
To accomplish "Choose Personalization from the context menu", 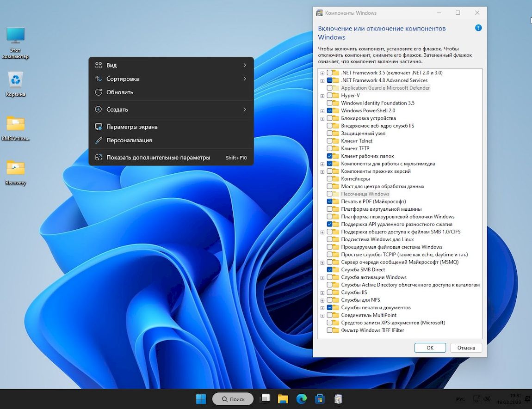I will 129,140.
